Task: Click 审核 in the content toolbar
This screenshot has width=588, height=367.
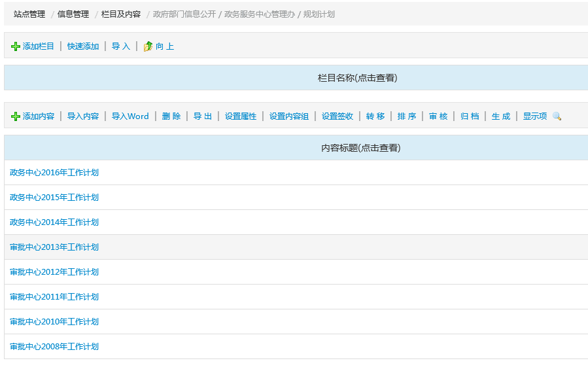Action: 438,116
